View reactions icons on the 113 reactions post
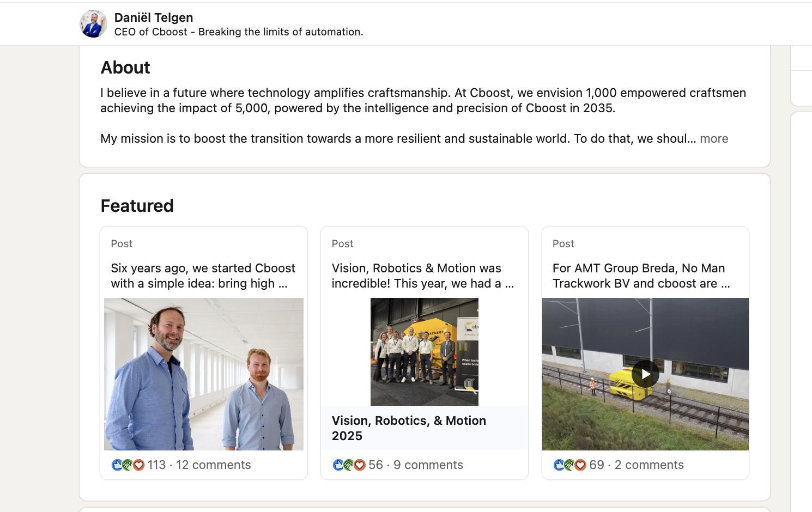Viewport: 812px width, 512px height. pyautogui.click(x=128, y=465)
